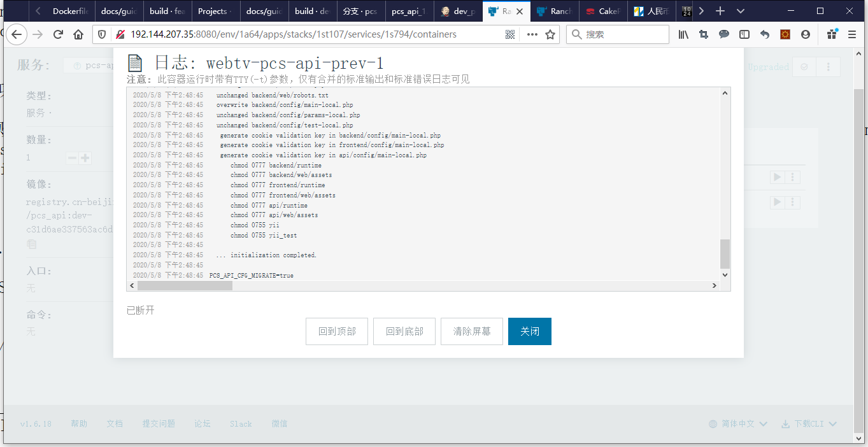Image resolution: width=868 pixels, height=447 pixels.
Task: Open 提交问题 footer link
Action: (159, 423)
